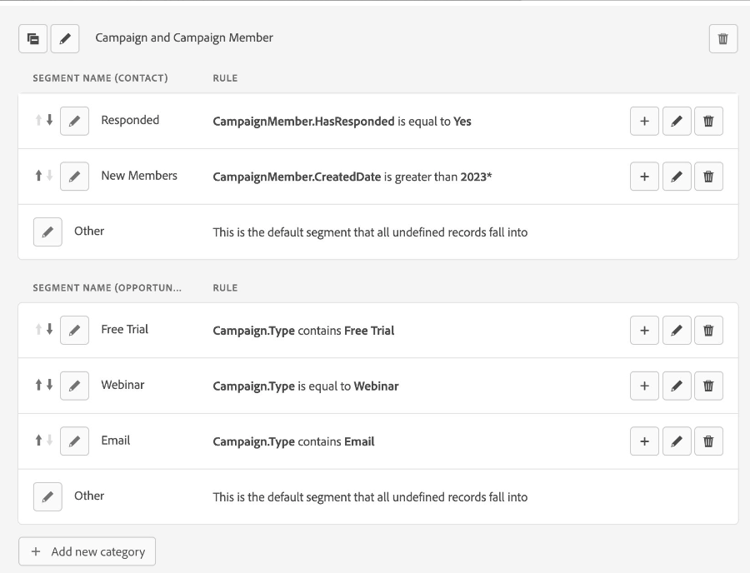Delete the Webinar segment
Screen dimensions: 750x573
tap(708, 386)
